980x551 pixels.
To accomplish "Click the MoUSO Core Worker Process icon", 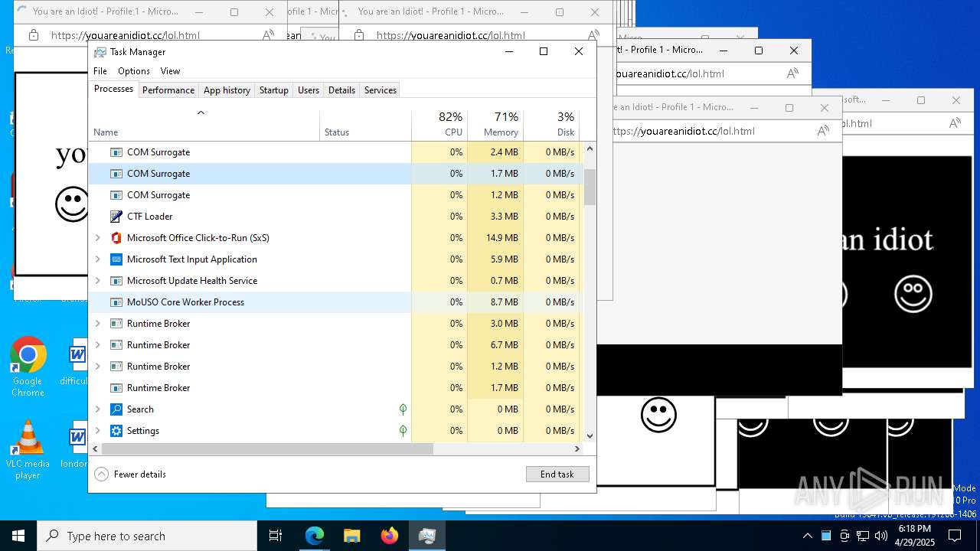I will tap(116, 302).
